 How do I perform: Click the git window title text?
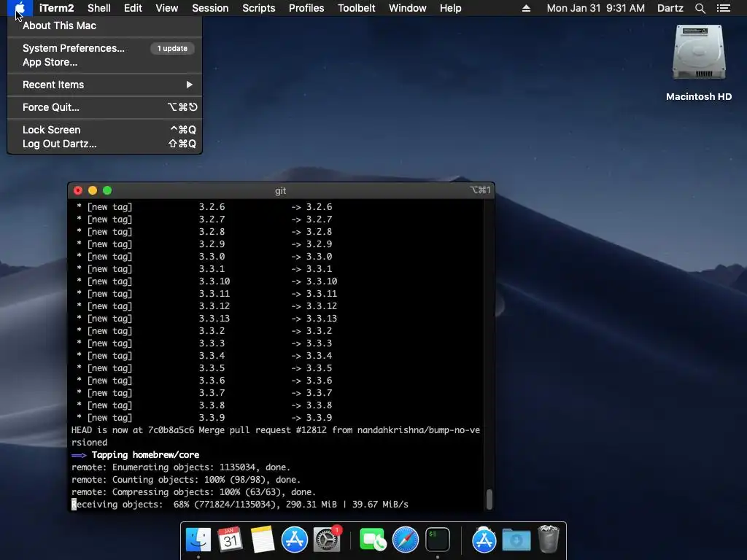281,190
